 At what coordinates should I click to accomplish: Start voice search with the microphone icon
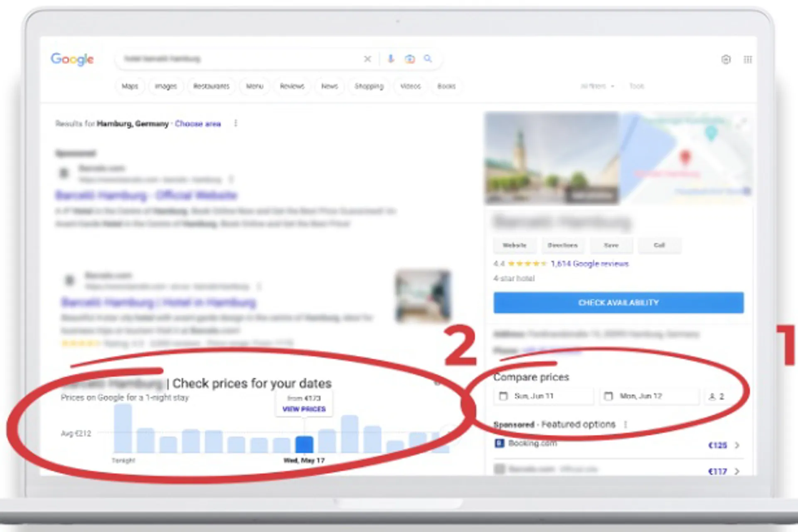(391, 59)
